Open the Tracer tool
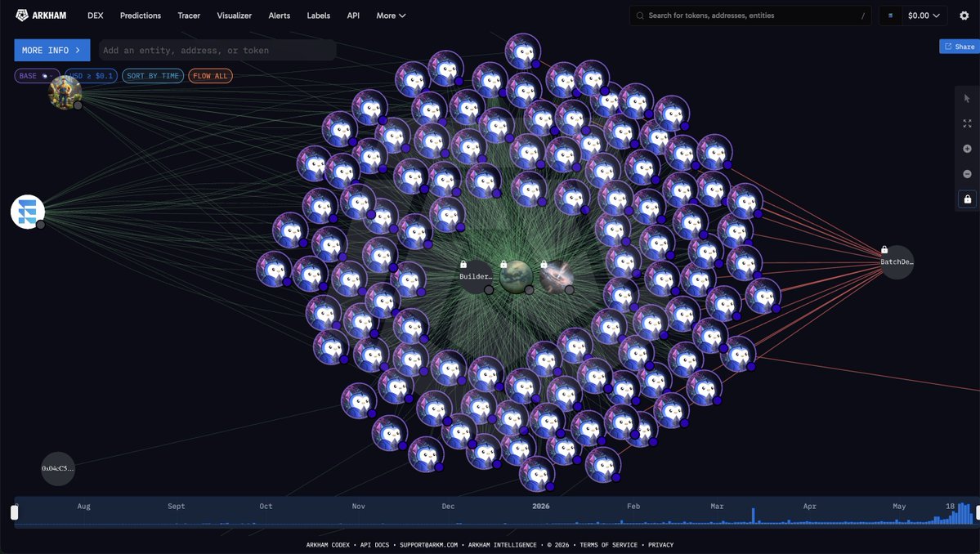This screenshot has height=554, width=980. point(189,16)
